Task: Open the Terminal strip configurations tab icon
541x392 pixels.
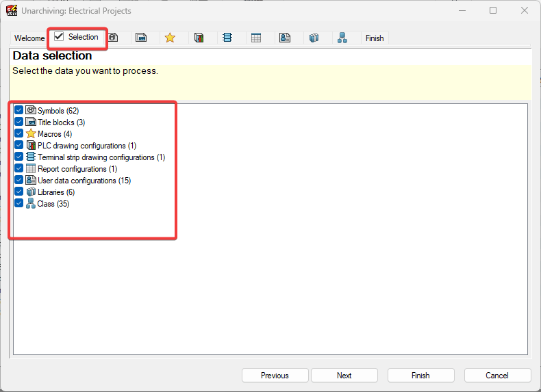Action: [x=227, y=38]
